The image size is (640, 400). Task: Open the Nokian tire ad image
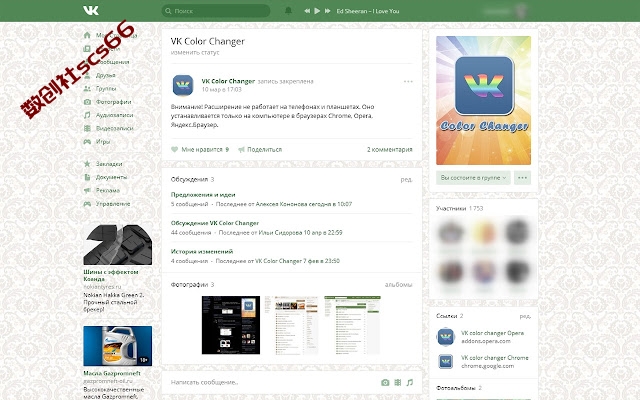(x=118, y=244)
